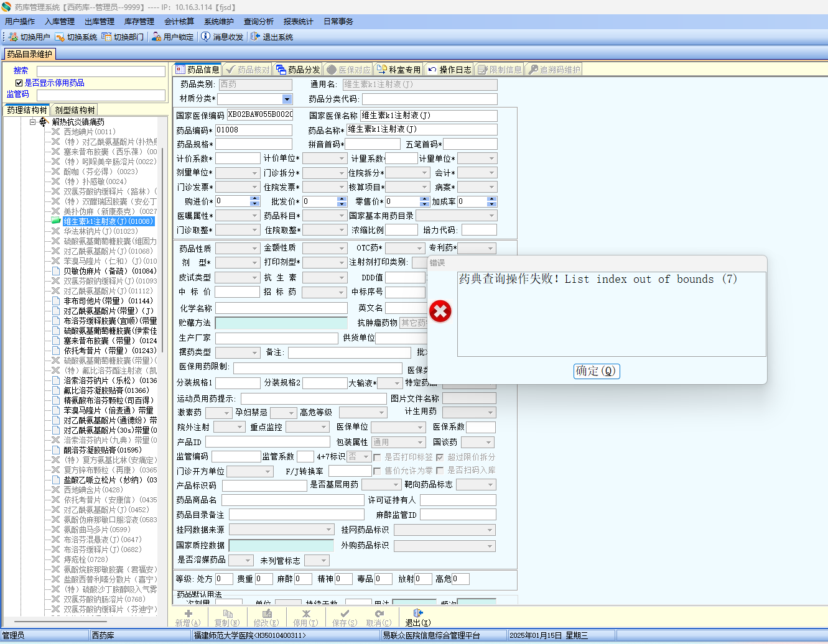
Task: Open the 入库管理 menu
Action: [60, 22]
